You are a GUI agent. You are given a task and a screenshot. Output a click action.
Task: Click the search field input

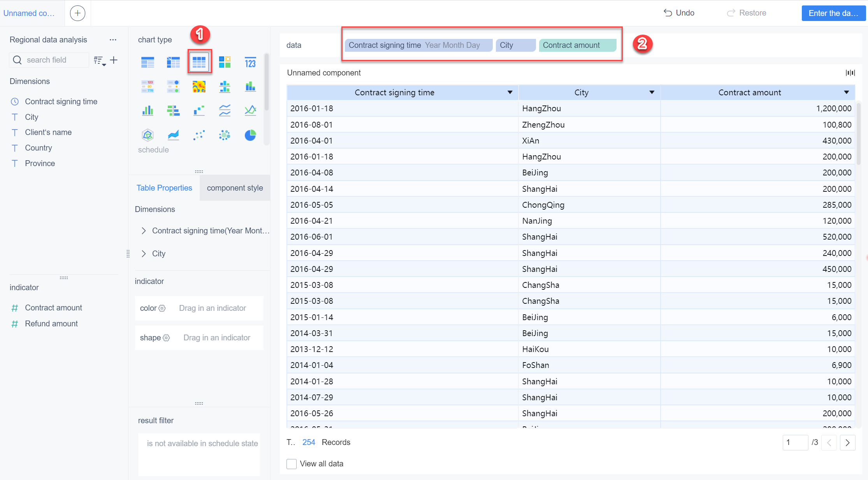[49, 60]
